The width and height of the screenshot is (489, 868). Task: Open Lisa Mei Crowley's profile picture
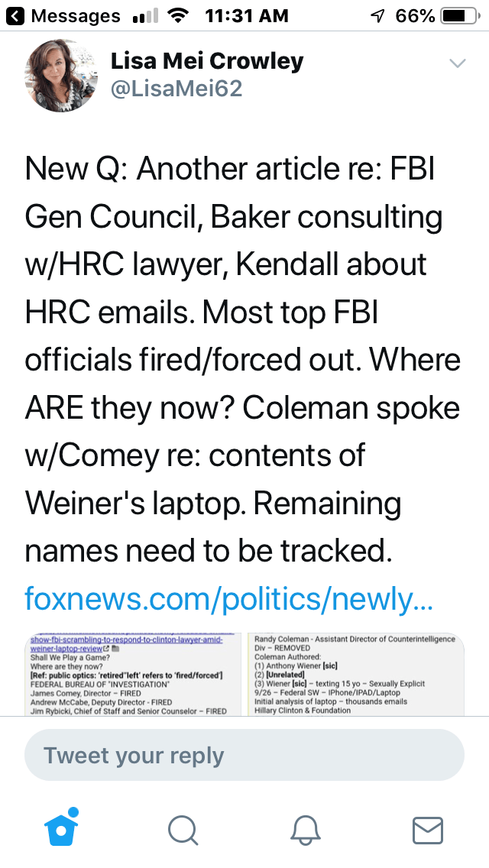(x=60, y=76)
